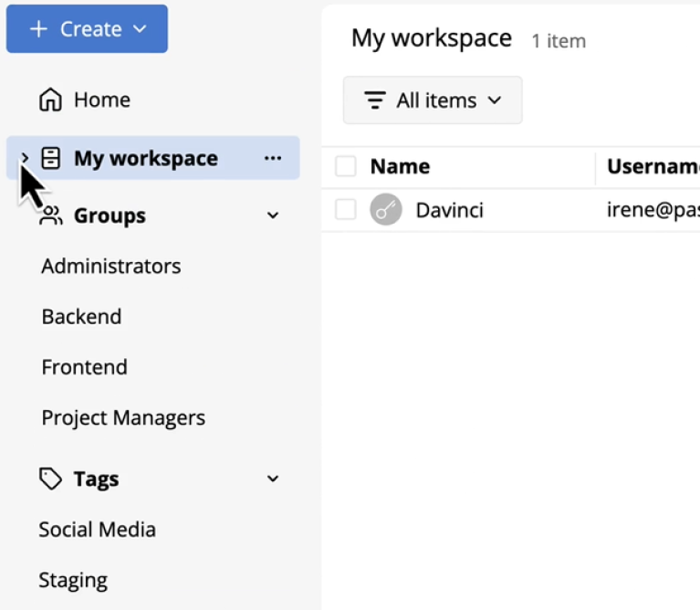The width and height of the screenshot is (700, 610).
Task: Open the Frontend group
Action: (x=84, y=367)
